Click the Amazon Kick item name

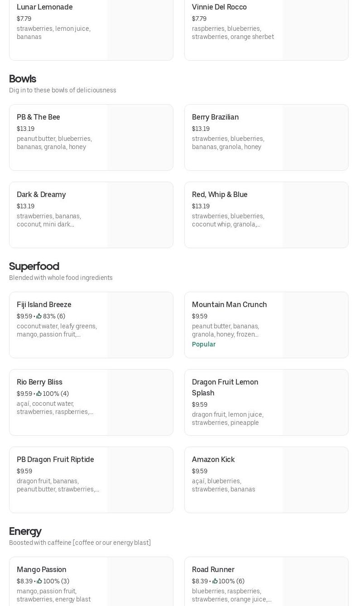[x=213, y=459]
